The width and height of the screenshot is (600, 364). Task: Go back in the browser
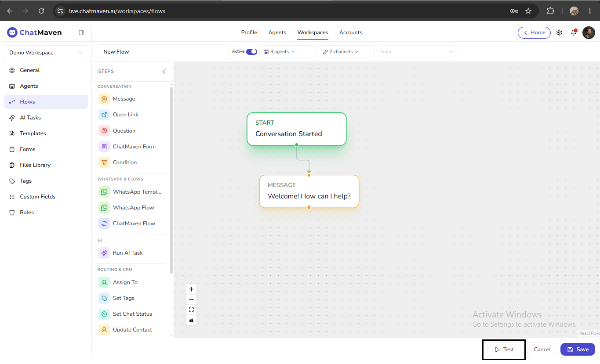(x=10, y=11)
